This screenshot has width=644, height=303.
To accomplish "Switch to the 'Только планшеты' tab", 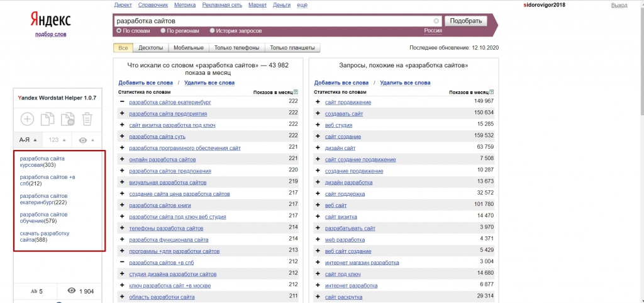I will pyautogui.click(x=292, y=48).
